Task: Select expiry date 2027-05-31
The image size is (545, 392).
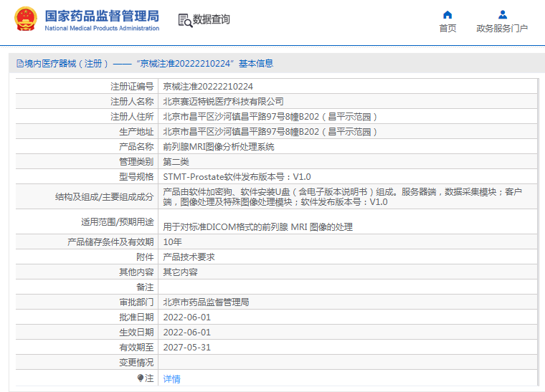Action: tap(187, 348)
